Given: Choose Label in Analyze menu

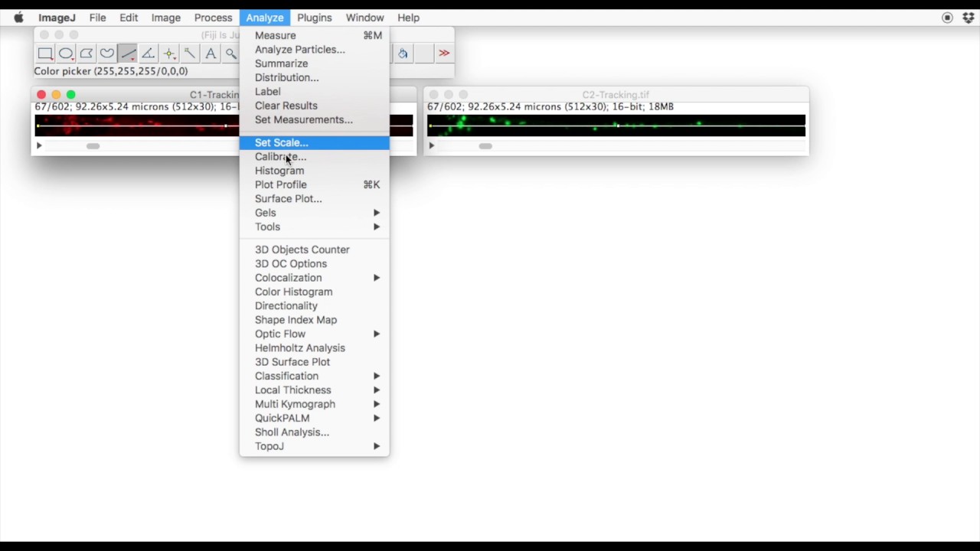Looking at the screenshot, I should 314,92.
